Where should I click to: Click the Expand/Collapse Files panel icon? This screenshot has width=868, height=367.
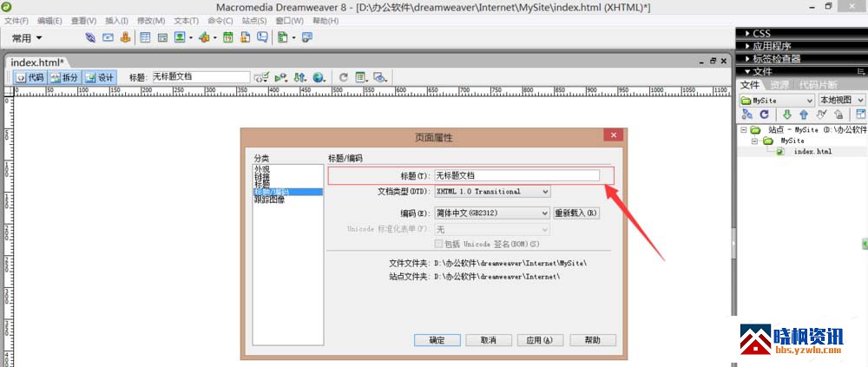(861, 115)
